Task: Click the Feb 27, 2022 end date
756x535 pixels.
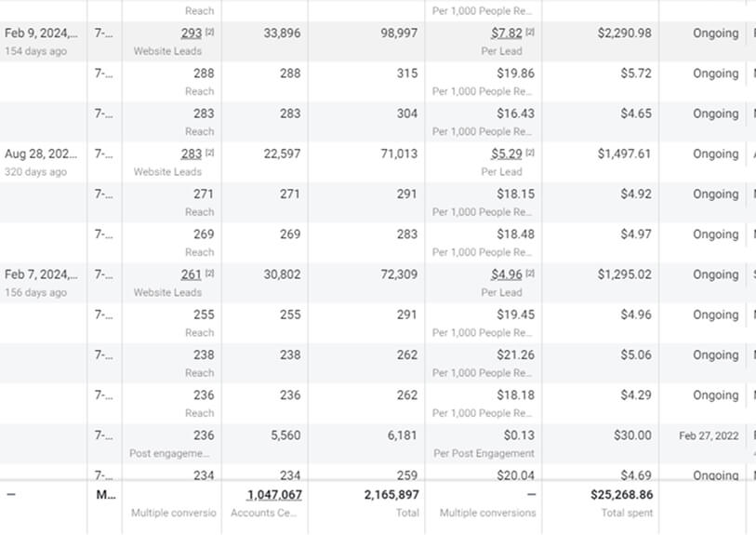Action: [x=710, y=435]
